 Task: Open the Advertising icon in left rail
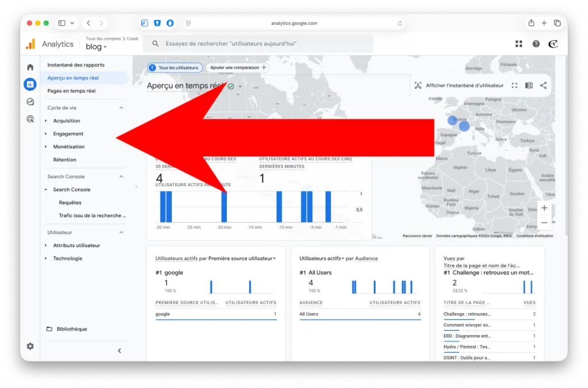pyautogui.click(x=30, y=119)
